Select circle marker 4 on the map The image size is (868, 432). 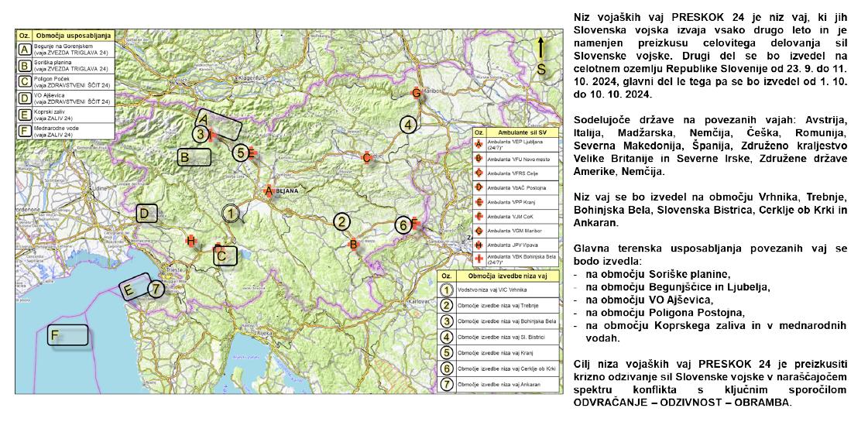[407, 125]
